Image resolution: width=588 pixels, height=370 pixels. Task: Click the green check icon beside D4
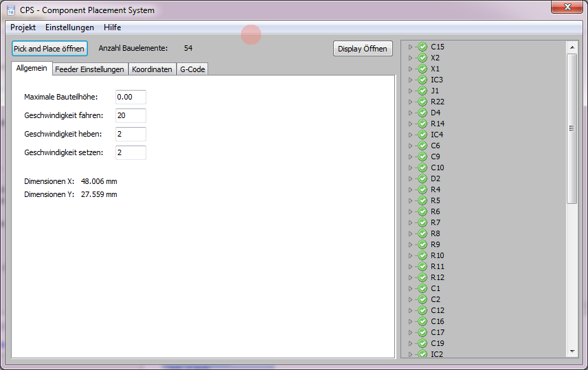pyautogui.click(x=422, y=113)
